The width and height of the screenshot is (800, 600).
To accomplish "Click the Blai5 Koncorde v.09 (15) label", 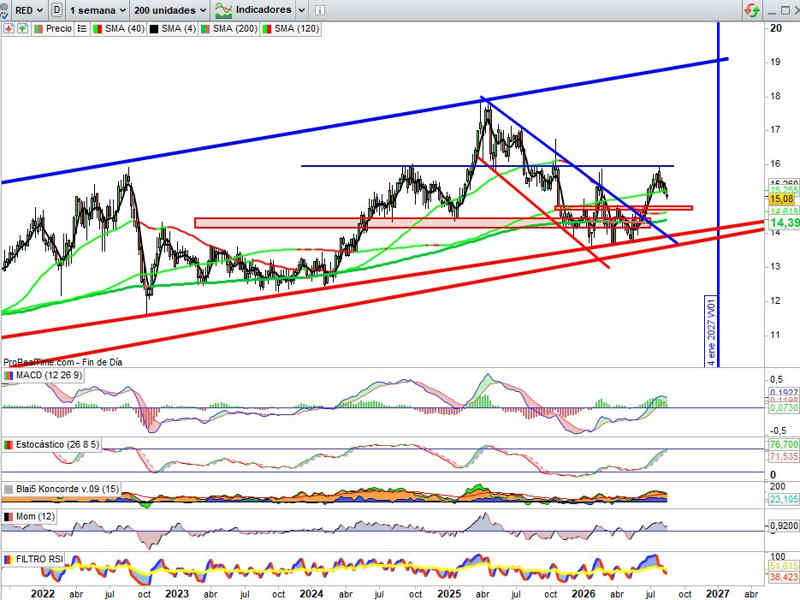I will 67,489.
